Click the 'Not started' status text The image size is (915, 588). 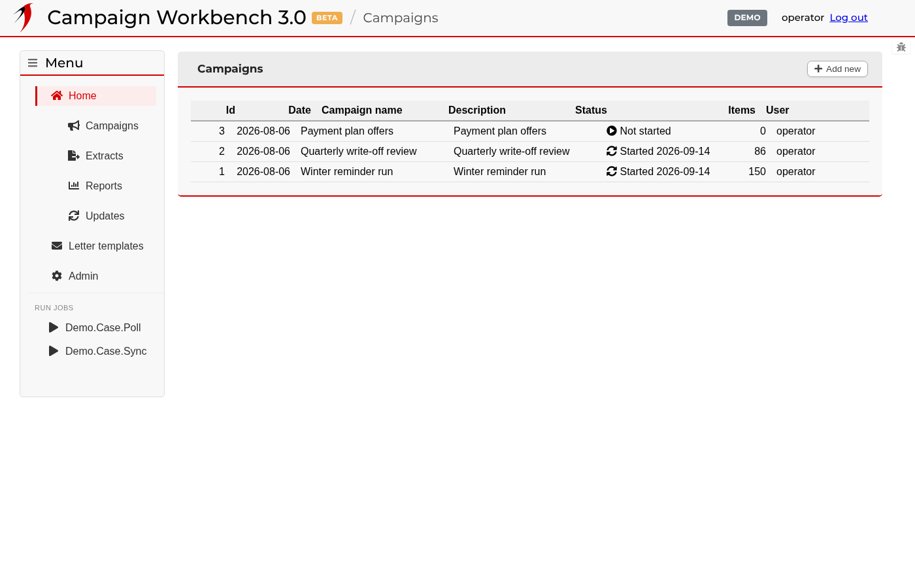tap(645, 131)
